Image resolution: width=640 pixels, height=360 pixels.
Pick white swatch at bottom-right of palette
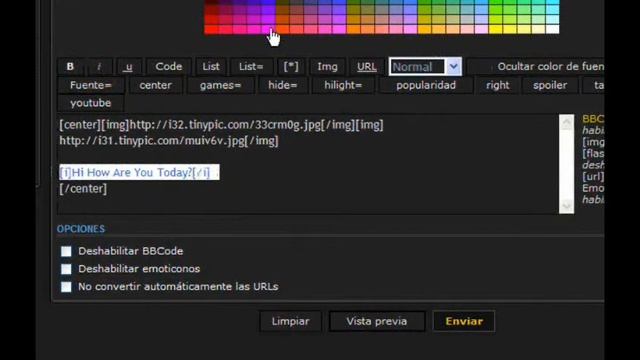click(552, 29)
